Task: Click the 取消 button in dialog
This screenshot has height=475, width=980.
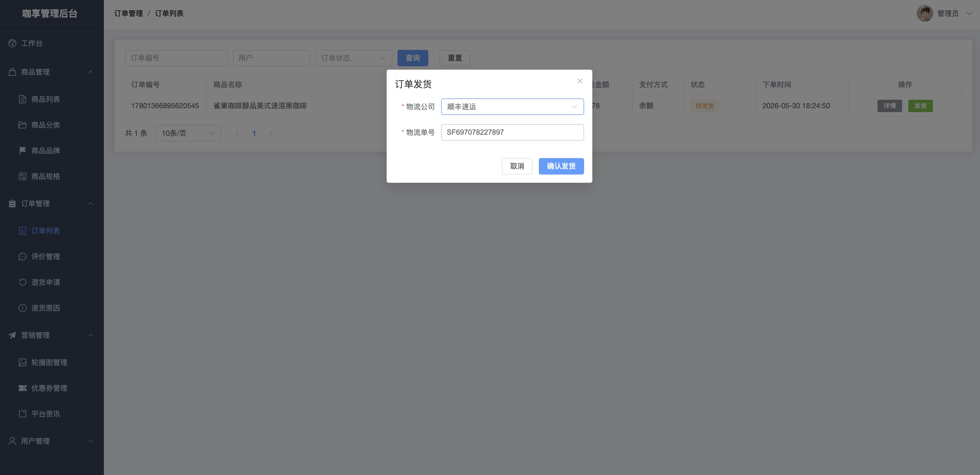Action: (x=517, y=166)
